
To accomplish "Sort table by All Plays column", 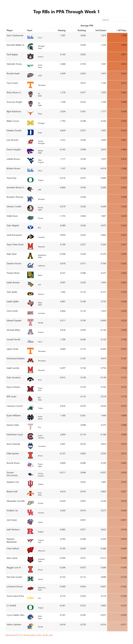I will point(121,31).
